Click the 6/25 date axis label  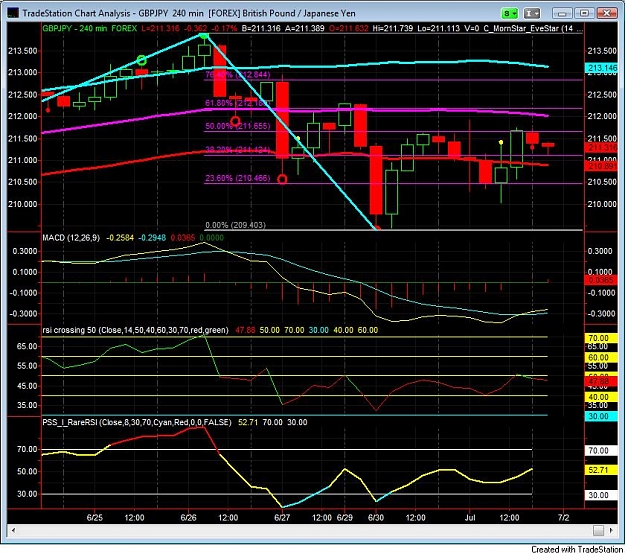(94, 518)
